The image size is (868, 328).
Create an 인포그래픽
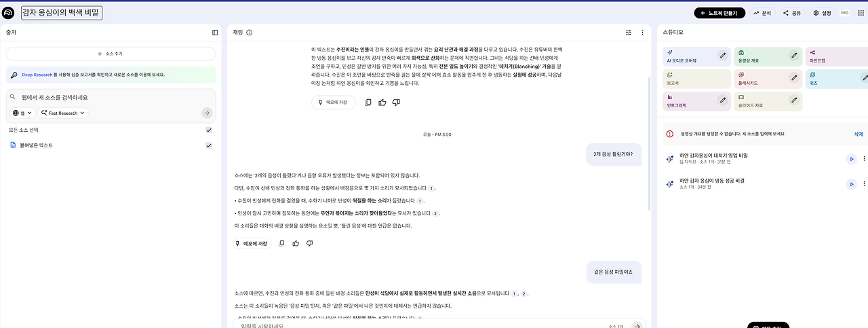pos(697,101)
